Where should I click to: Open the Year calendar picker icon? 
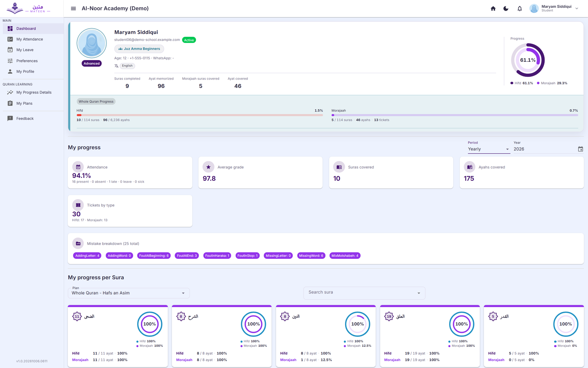(x=580, y=149)
